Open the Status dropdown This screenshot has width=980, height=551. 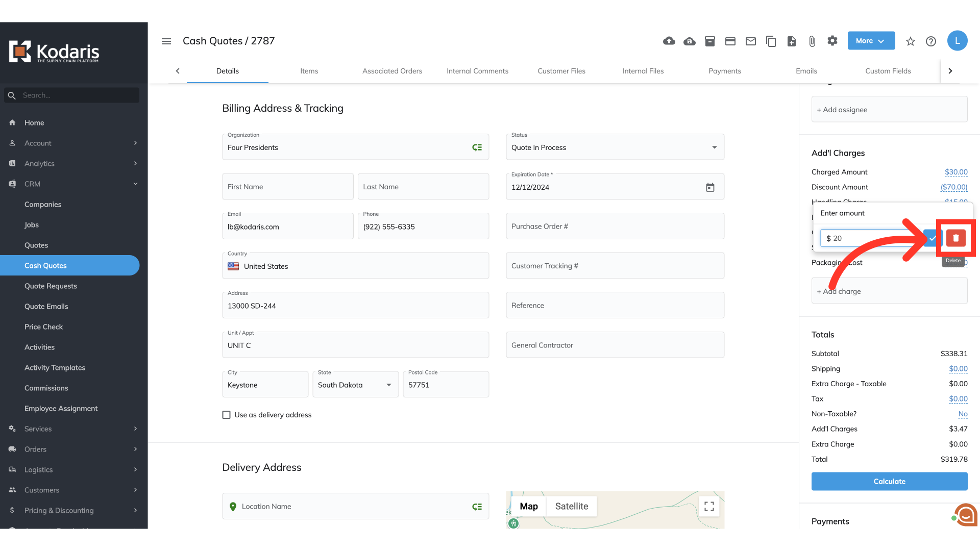615,147
